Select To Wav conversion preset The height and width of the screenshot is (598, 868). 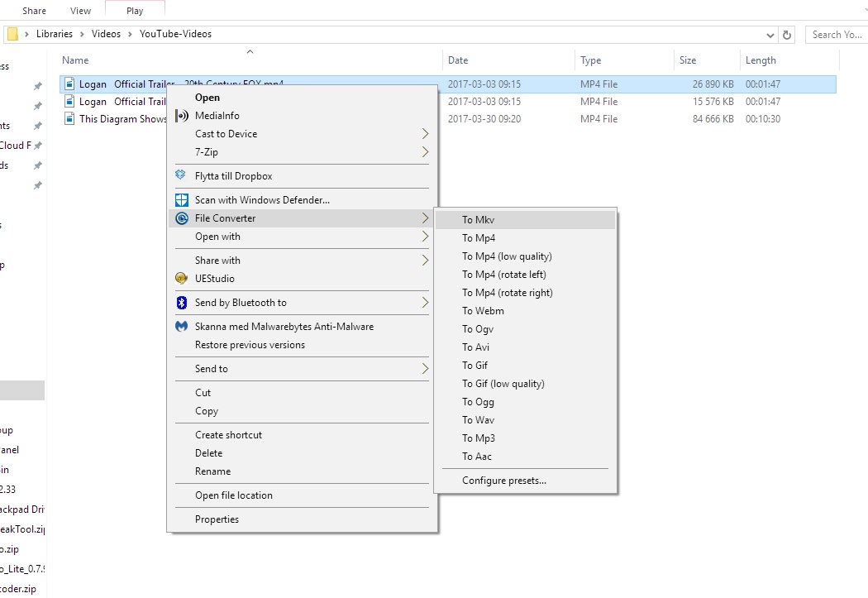pyautogui.click(x=525, y=419)
